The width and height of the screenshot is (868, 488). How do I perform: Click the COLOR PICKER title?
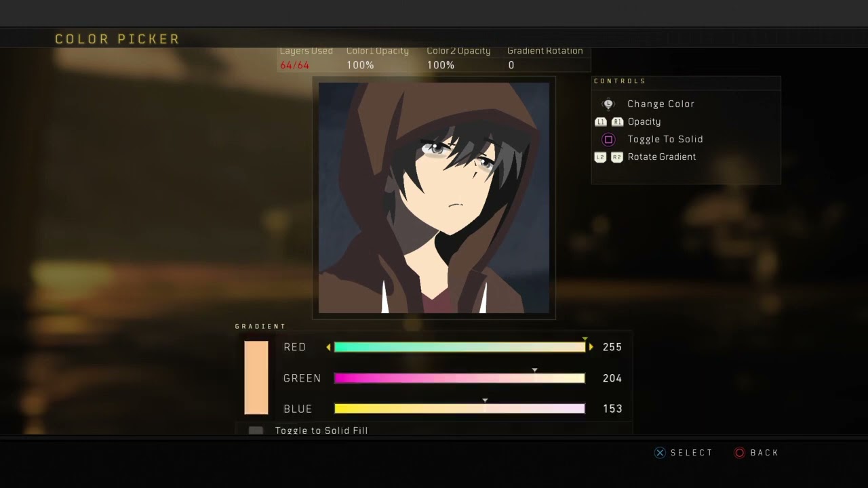click(117, 39)
